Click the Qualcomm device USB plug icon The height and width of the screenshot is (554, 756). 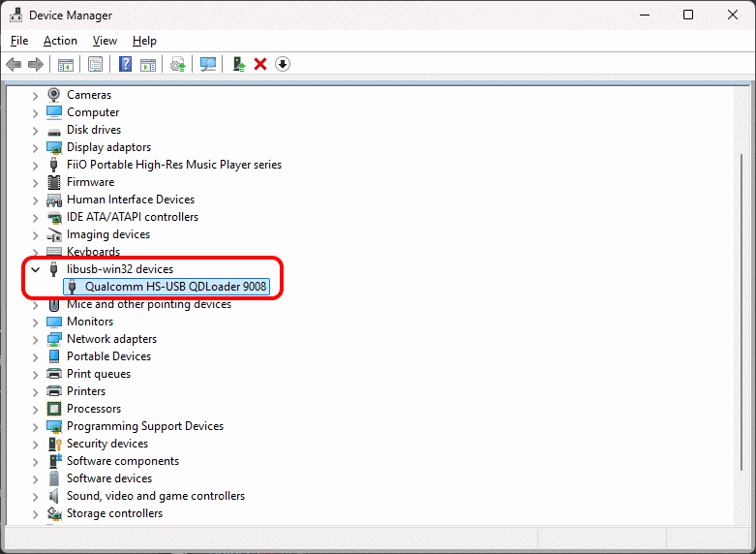tap(73, 286)
